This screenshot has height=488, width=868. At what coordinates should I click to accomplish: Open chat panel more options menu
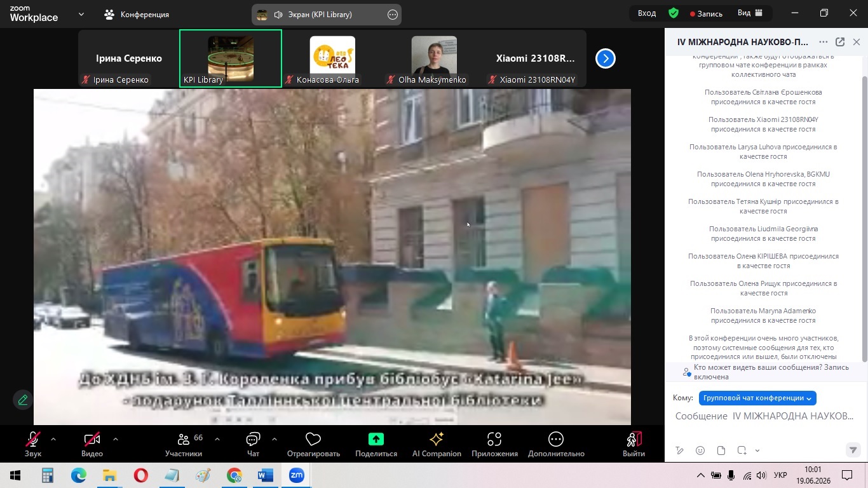click(x=823, y=42)
